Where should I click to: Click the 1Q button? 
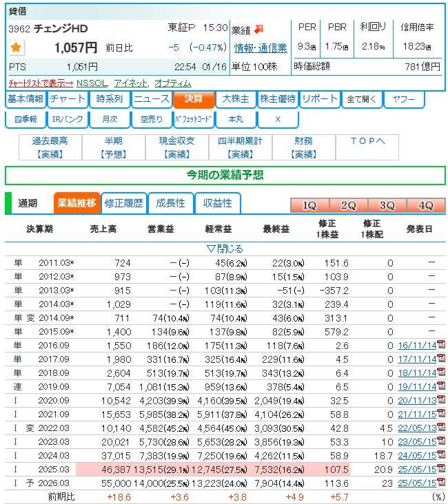pos(309,205)
